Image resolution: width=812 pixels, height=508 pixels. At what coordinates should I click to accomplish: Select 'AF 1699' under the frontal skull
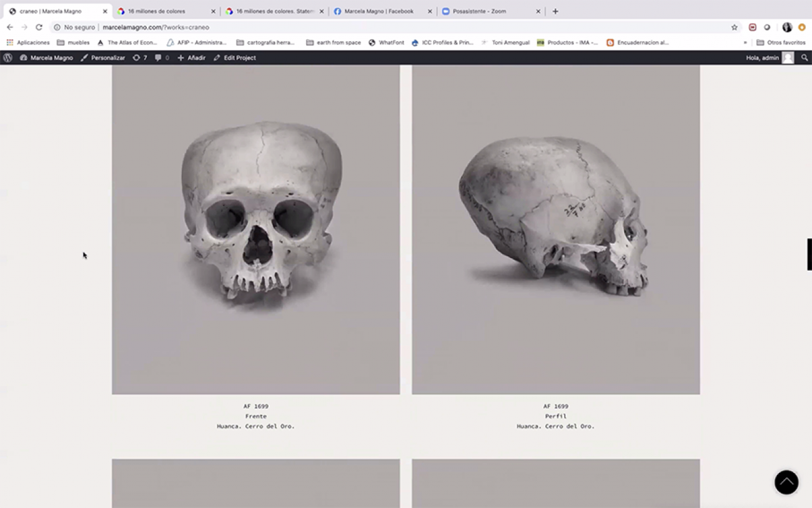256,406
